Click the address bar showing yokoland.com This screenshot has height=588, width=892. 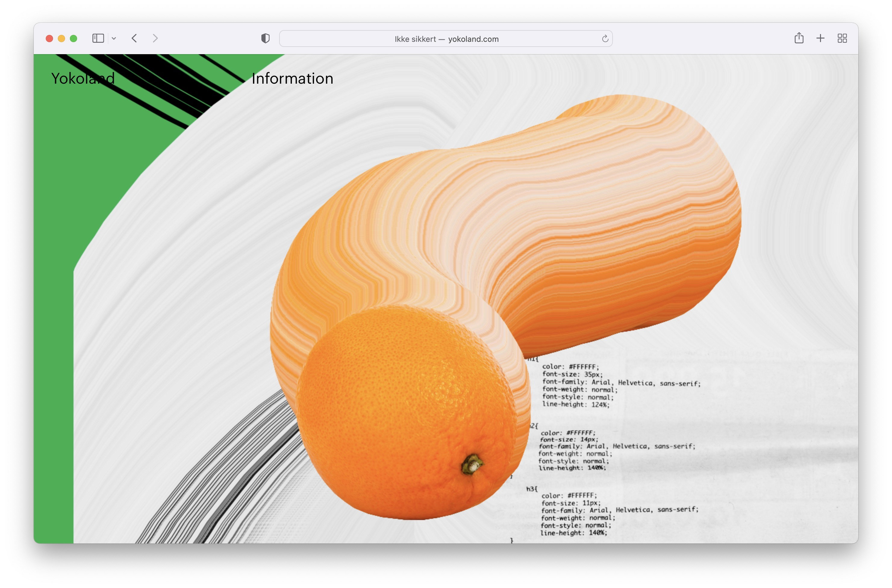pyautogui.click(x=446, y=39)
